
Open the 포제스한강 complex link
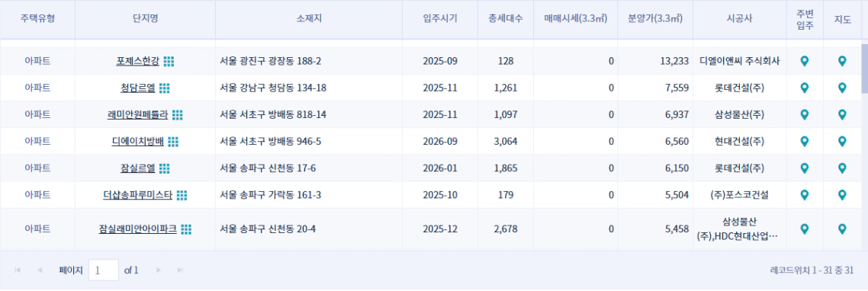tap(138, 62)
